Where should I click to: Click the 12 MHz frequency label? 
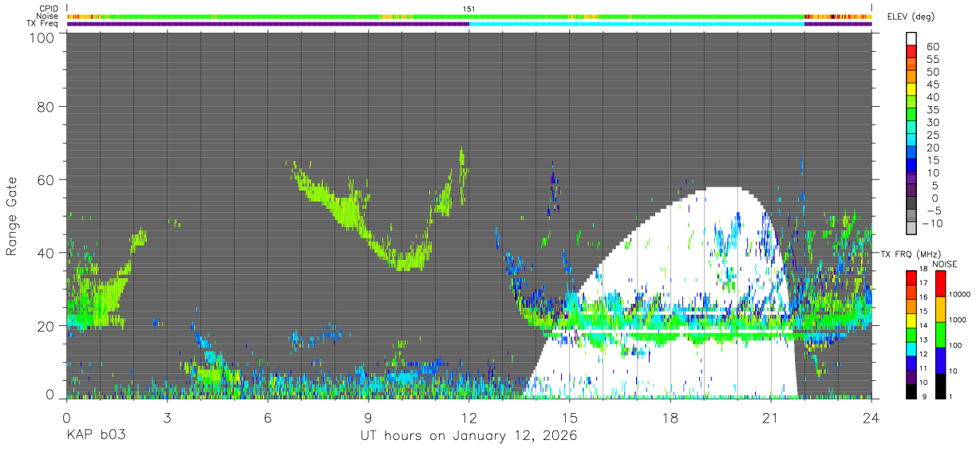click(x=924, y=354)
